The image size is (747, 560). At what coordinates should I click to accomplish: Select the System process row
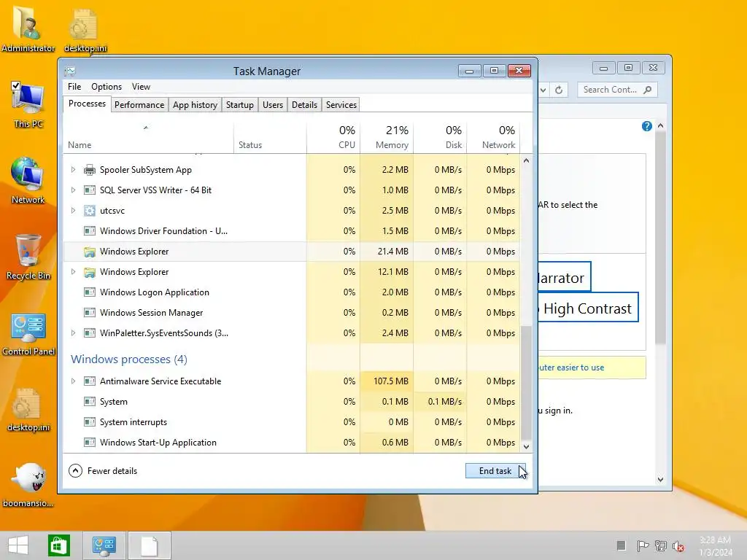(x=292, y=402)
